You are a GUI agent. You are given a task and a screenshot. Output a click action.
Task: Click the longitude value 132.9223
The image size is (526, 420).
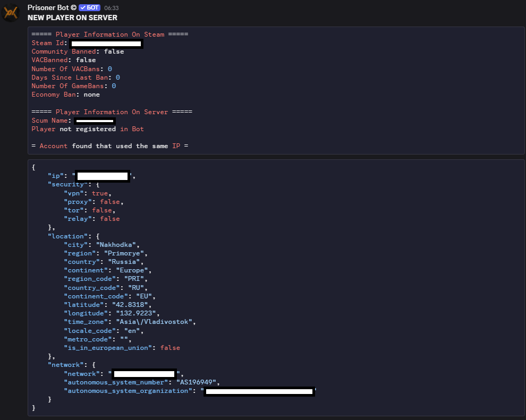[x=137, y=313]
